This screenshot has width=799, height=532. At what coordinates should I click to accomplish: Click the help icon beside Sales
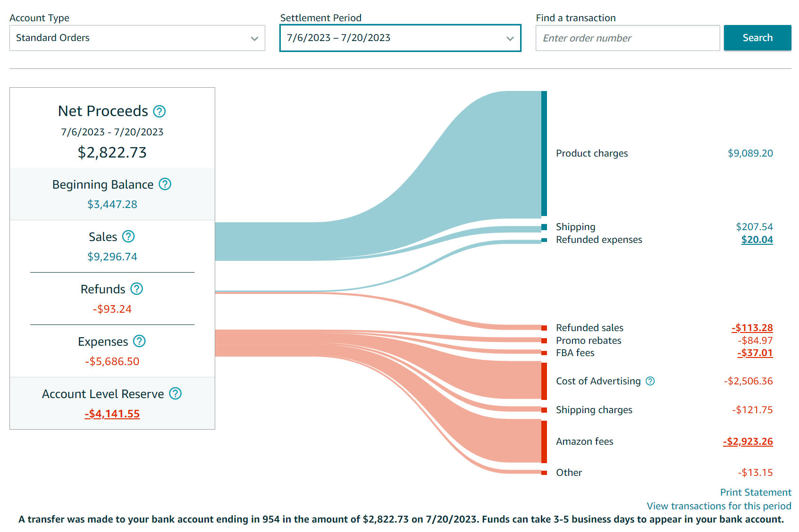coord(128,236)
